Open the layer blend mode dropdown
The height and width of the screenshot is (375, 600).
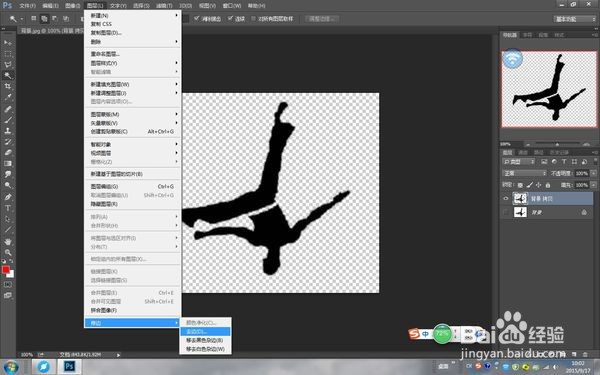524,173
